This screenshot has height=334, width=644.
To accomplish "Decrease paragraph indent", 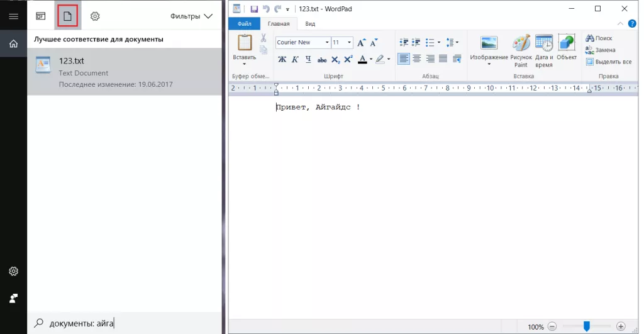I will pyautogui.click(x=404, y=42).
